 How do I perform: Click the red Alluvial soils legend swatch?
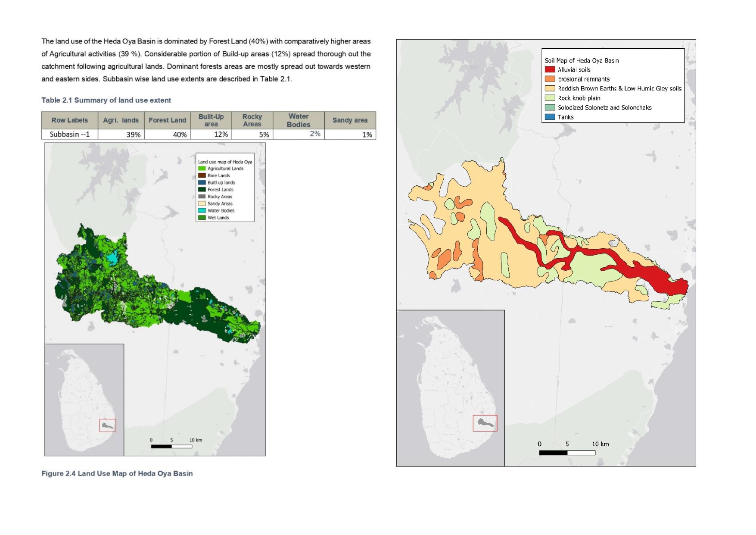pyautogui.click(x=550, y=69)
